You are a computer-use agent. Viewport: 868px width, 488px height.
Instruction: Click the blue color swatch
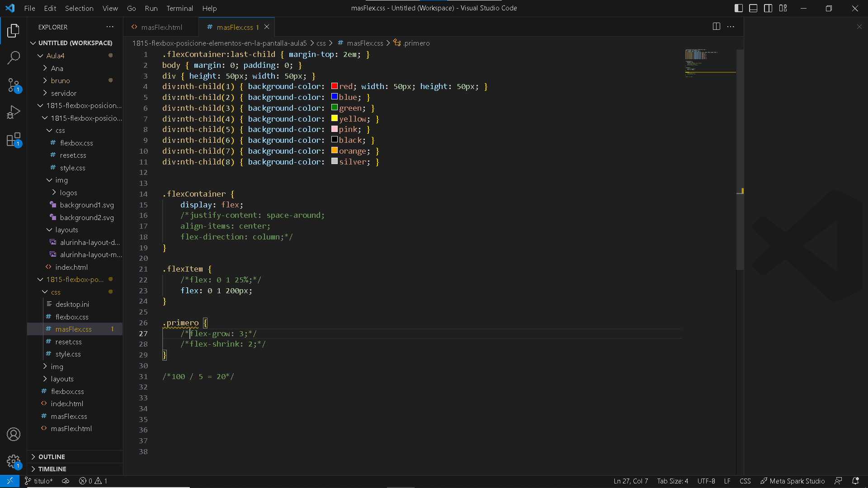pos(335,97)
